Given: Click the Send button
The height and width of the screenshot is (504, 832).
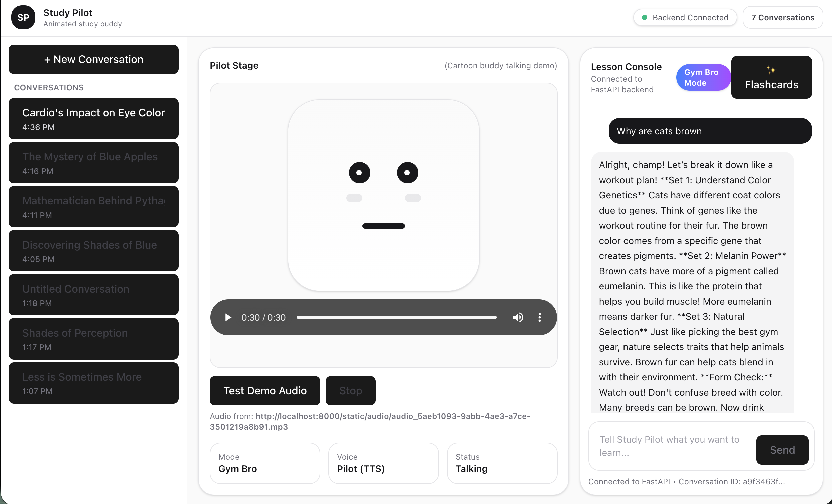Looking at the screenshot, I should [x=782, y=450].
